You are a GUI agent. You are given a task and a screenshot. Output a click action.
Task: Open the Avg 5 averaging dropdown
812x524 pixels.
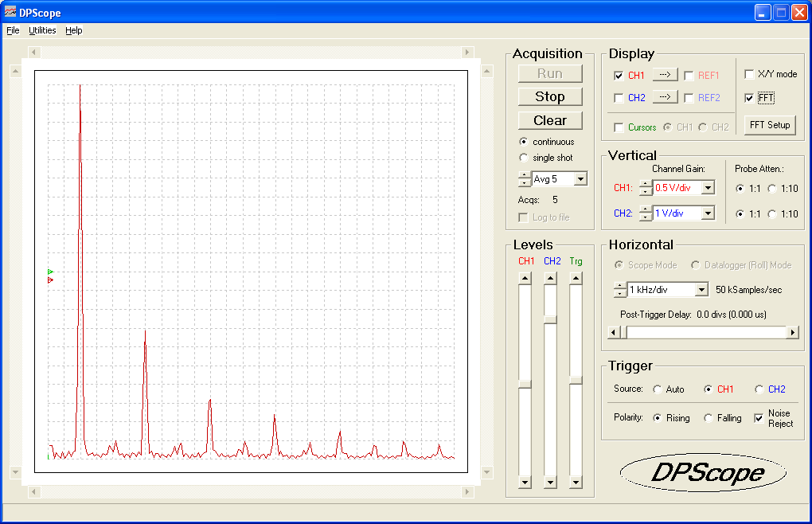(580, 178)
